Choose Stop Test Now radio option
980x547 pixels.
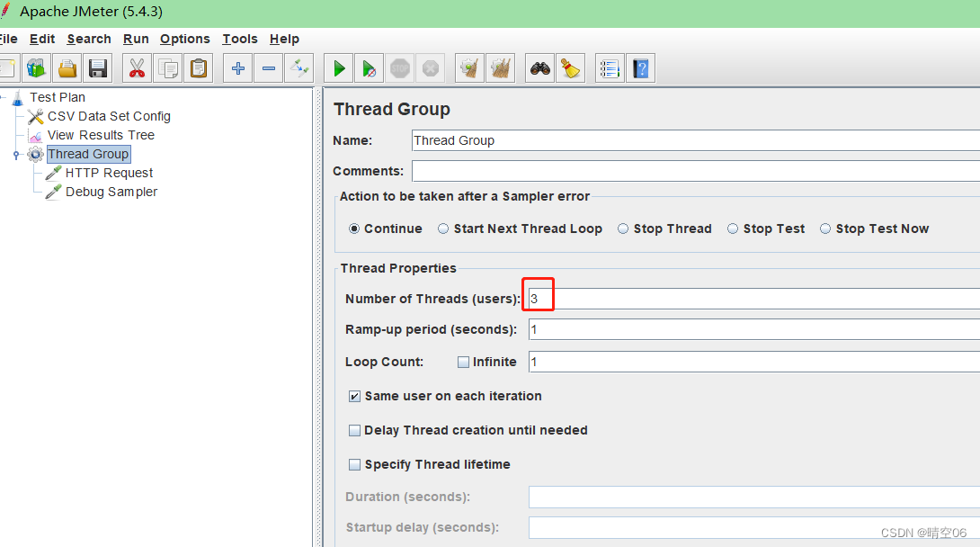point(825,229)
